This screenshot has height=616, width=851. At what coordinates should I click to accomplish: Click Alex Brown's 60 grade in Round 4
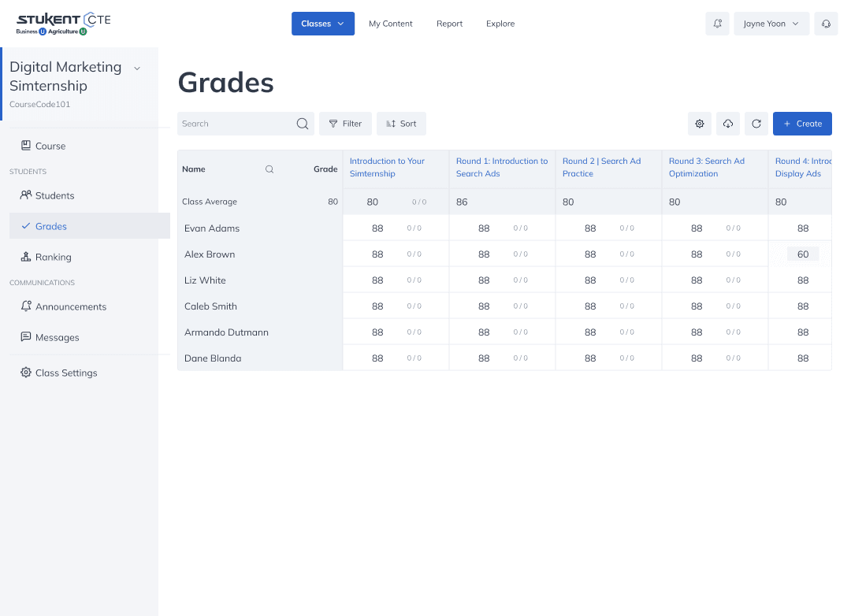coord(803,254)
